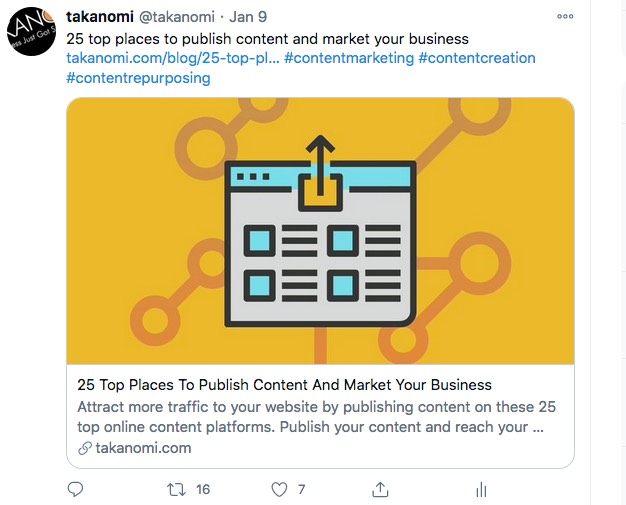Select the #contentrepurposing hashtag
626x505 pixels.
point(138,78)
